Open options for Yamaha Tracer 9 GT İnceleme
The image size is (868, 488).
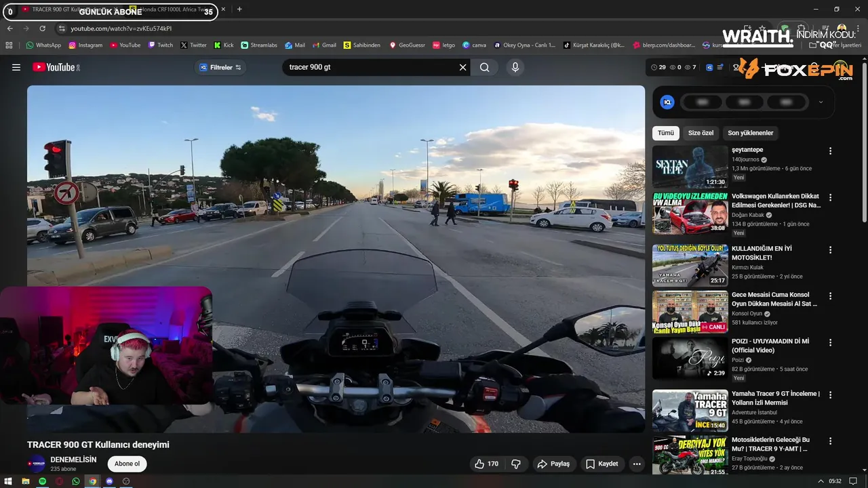pos(830,394)
